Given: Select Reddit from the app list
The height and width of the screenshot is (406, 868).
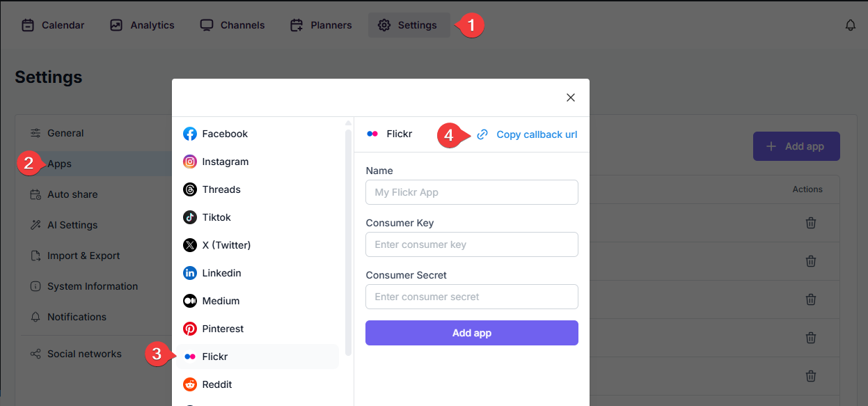Looking at the screenshot, I should click(216, 384).
